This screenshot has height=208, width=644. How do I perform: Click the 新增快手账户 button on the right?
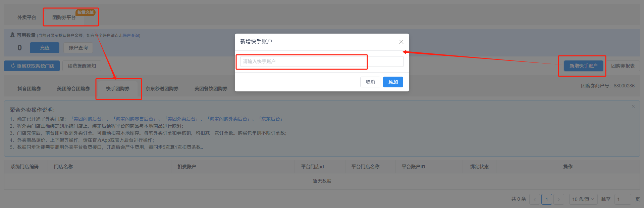coord(583,66)
